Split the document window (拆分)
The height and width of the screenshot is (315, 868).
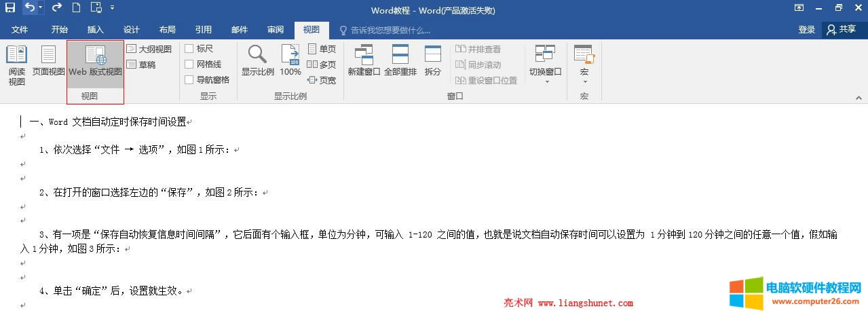[432, 65]
